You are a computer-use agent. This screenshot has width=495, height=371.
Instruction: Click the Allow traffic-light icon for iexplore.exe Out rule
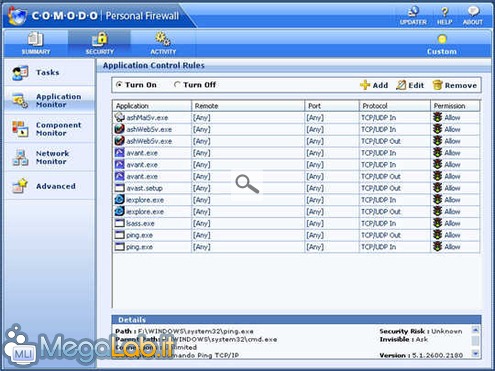pyautogui.click(x=437, y=211)
